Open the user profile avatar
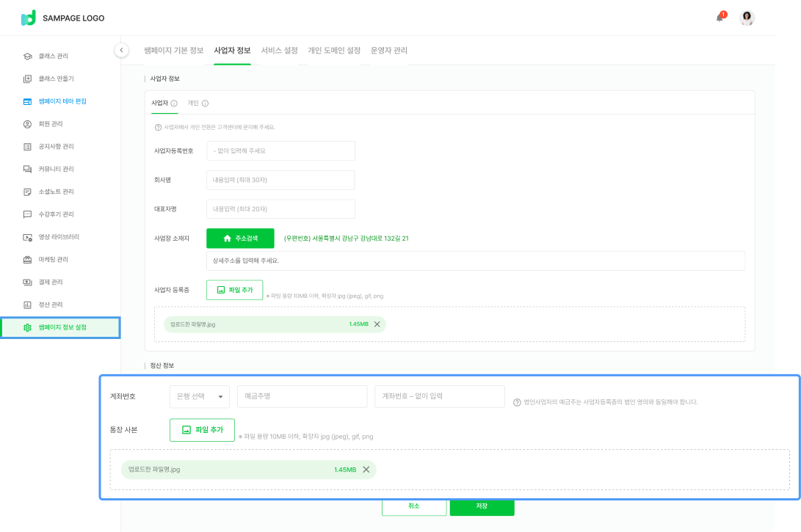This screenshot has width=801, height=532. click(747, 18)
